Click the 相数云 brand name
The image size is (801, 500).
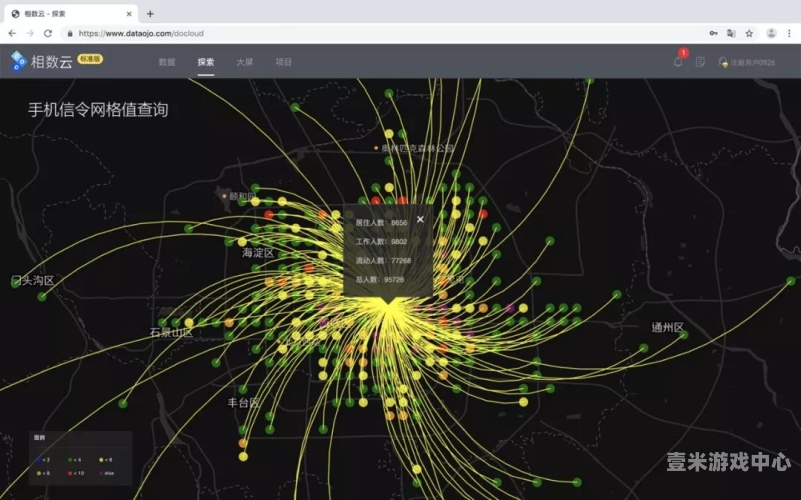pos(52,62)
